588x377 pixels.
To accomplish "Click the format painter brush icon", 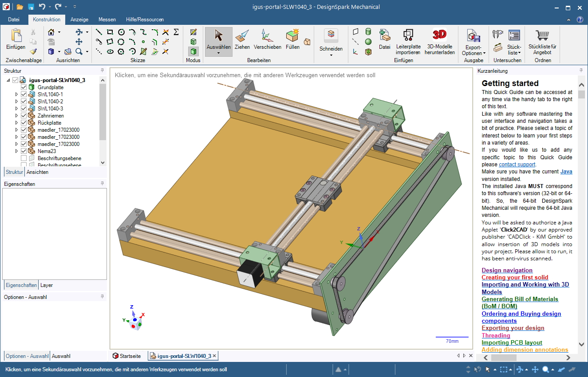I will coord(33,51).
